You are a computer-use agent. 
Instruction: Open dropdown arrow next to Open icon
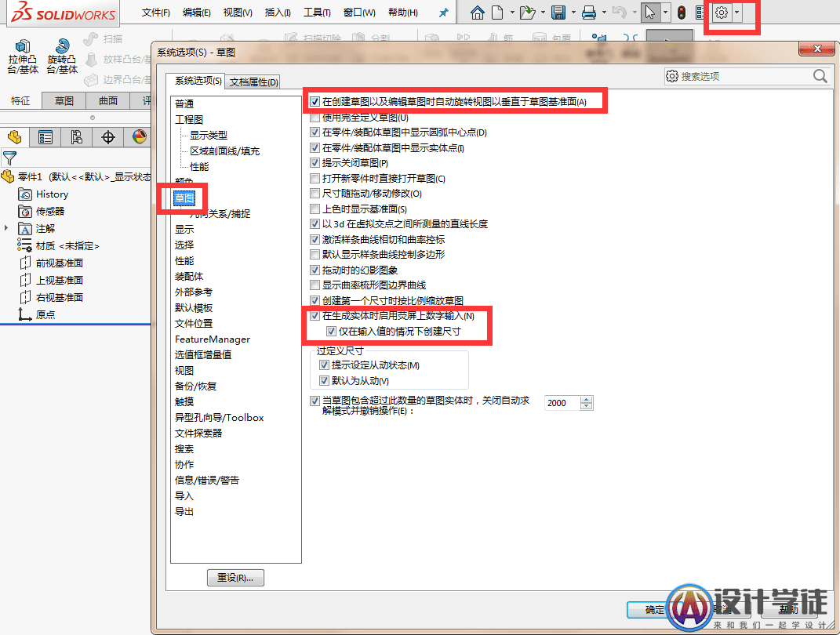[x=544, y=13]
